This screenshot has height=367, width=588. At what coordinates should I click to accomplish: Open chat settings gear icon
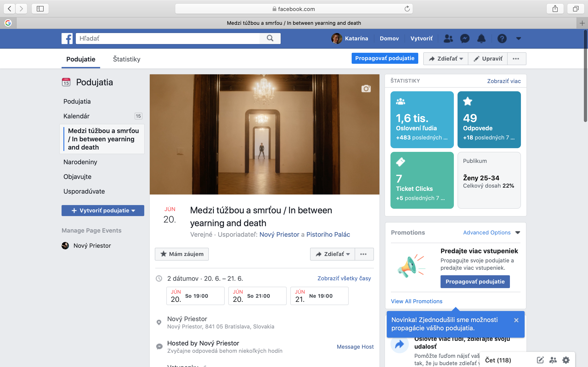566,360
